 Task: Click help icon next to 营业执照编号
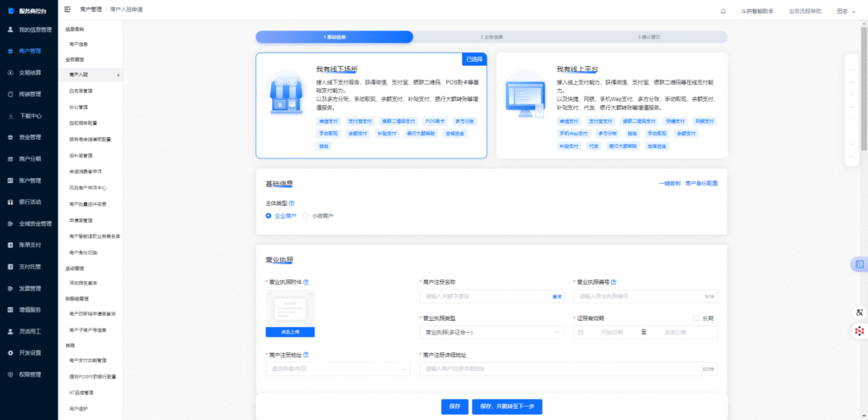click(614, 282)
